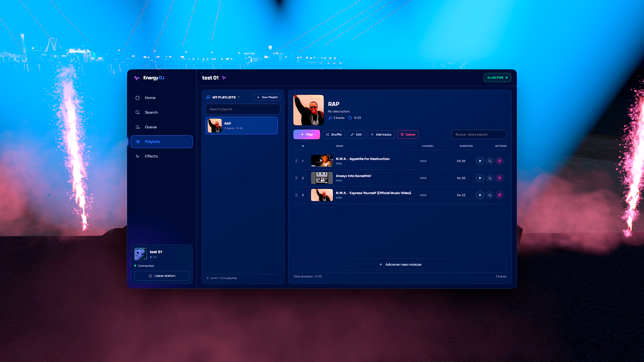The image size is (644, 362).
Task: Click the music note icon beside MY PLAYLISTS
Action: coord(208,97)
